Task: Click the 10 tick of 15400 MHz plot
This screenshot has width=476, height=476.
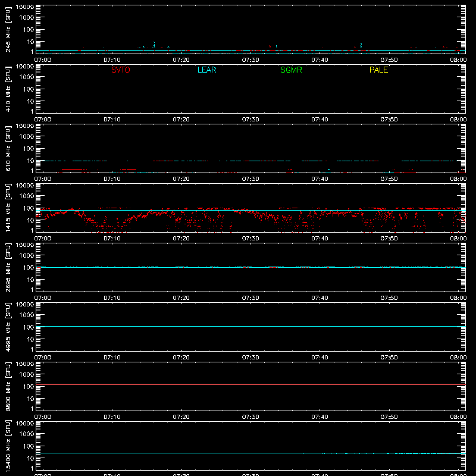Action: (30, 458)
